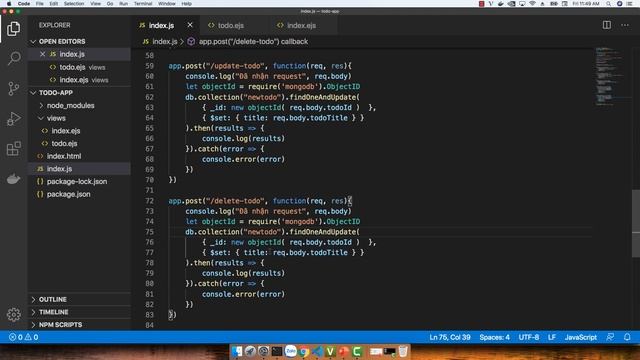The image size is (640, 360).
Task: Split the editor to the right
Action: point(607,25)
